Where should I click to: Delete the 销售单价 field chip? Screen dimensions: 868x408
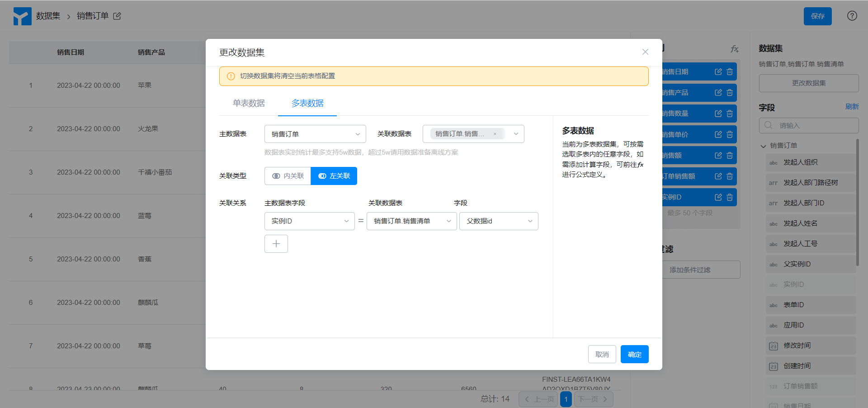(x=730, y=134)
